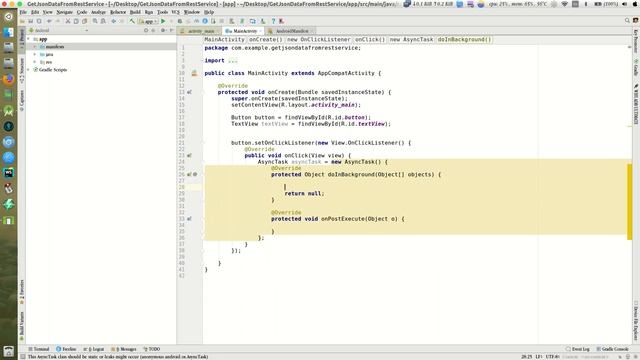The image size is (640, 360).
Task: Click the doInBackground() breadcrumb
Action: [x=464, y=40]
